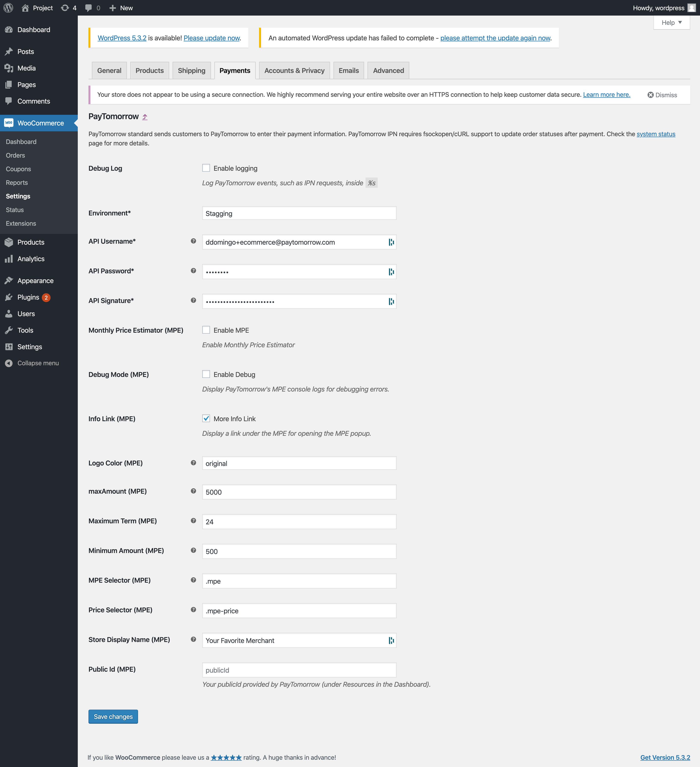The width and height of the screenshot is (700, 767).
Task: Click the help icon for maxAmount (MPE)
Action: coord(193,491)
